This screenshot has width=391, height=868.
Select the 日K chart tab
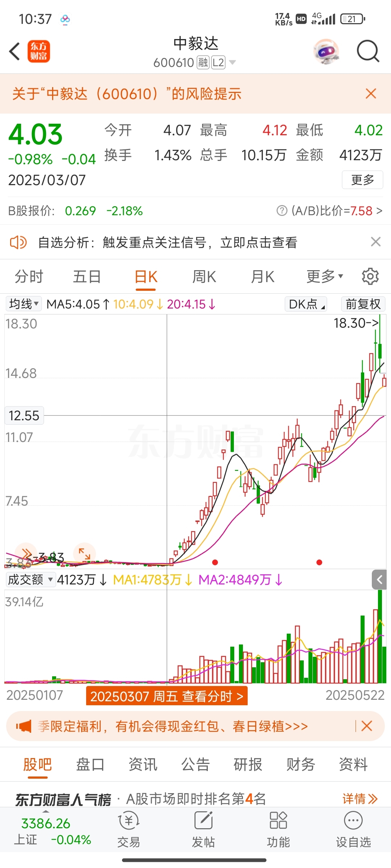point(146,277)
